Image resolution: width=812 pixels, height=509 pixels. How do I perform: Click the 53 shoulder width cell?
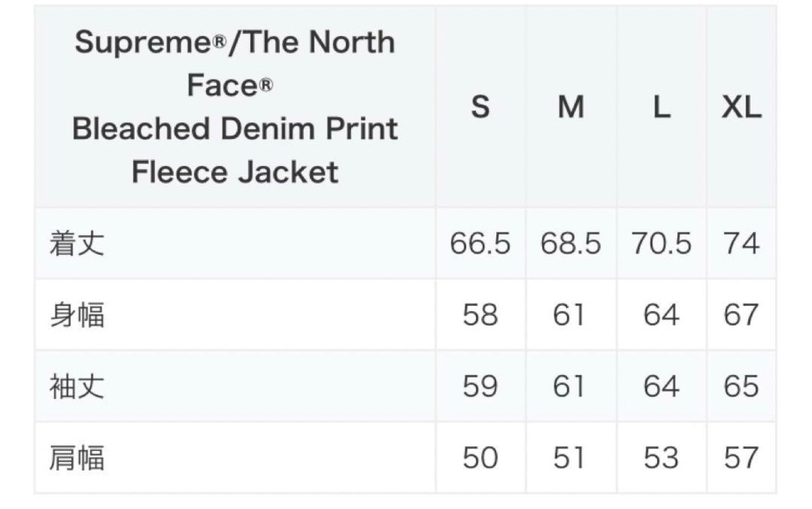point(662,458)
